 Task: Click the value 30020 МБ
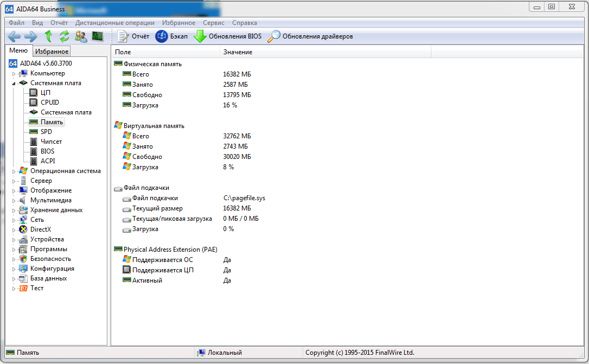pyautogui.click(x=237, y=157)
